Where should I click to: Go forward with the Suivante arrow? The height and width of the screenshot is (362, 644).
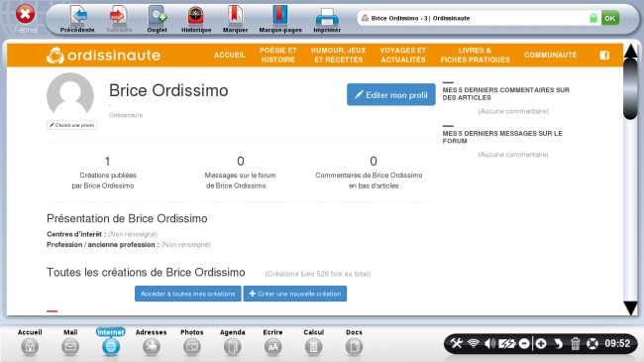119,19
